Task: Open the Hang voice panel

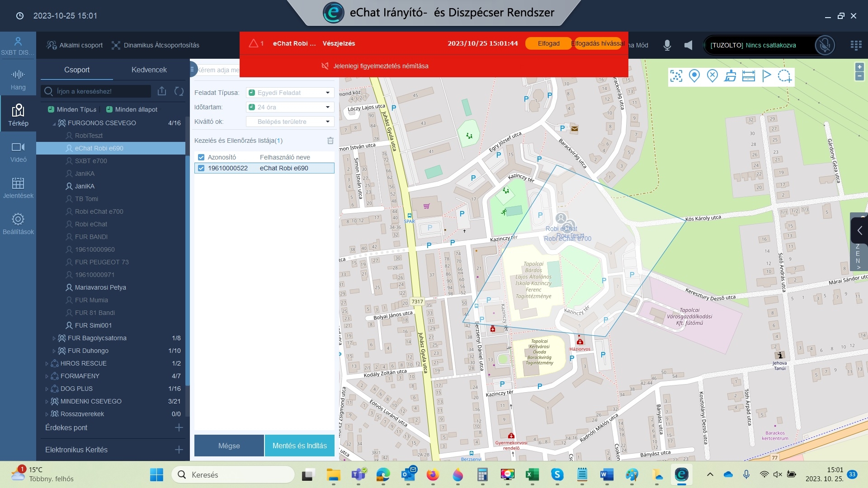Action: click(x=18, y=80)
